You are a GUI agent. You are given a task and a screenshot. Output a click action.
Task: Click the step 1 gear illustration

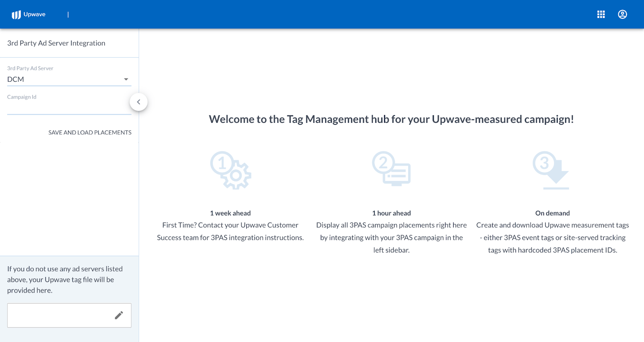[231, 170]
